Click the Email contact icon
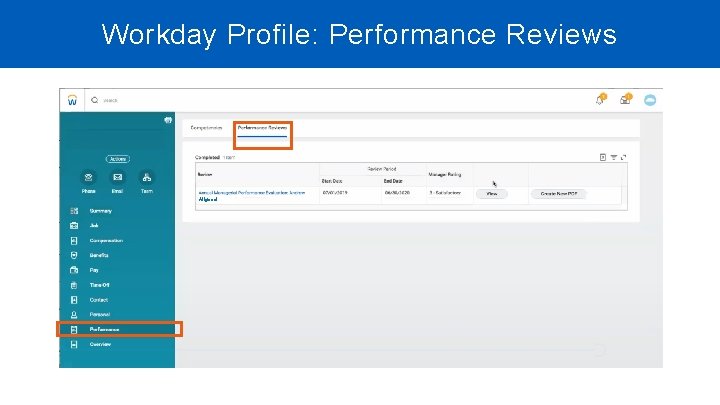The image size is (720, 405). click(x=118, y=177)
